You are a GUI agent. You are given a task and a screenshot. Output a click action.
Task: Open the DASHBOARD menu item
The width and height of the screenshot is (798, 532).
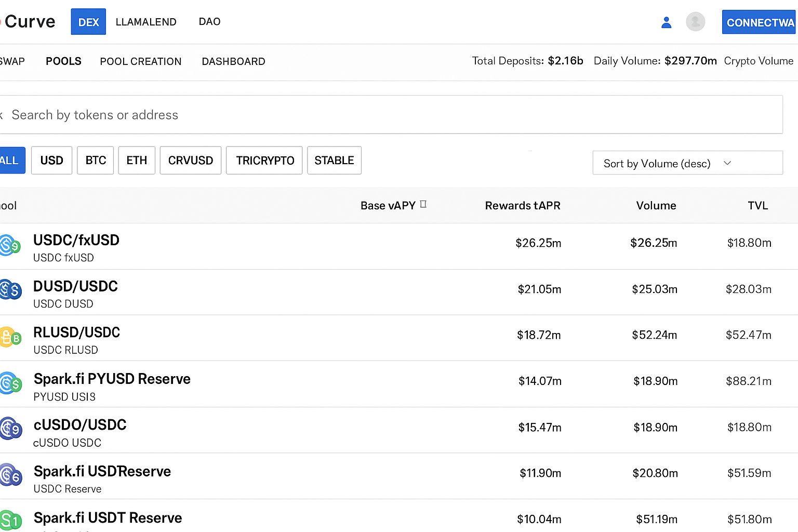[233, 61]
